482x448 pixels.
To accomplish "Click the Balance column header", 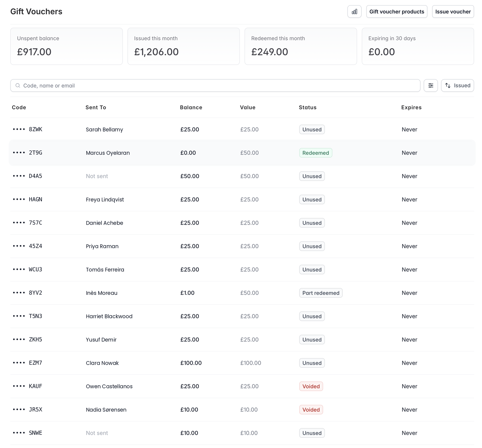I will (191, 107).
